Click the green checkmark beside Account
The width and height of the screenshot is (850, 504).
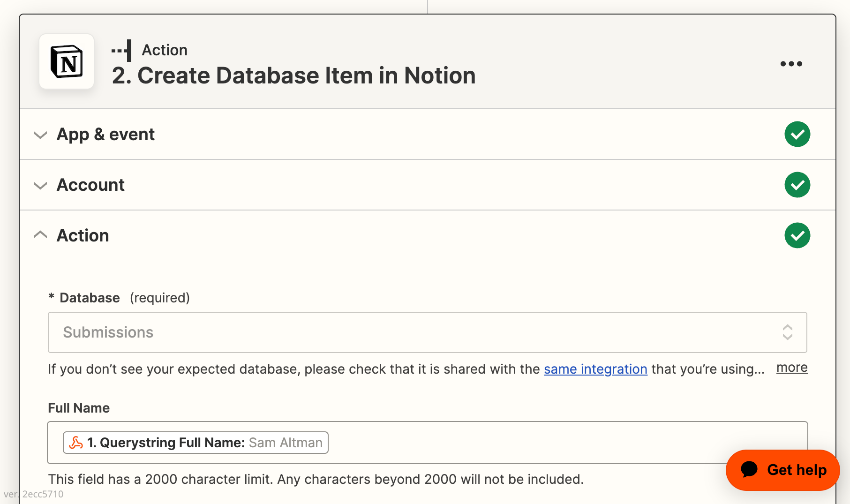tap(797, 185)
